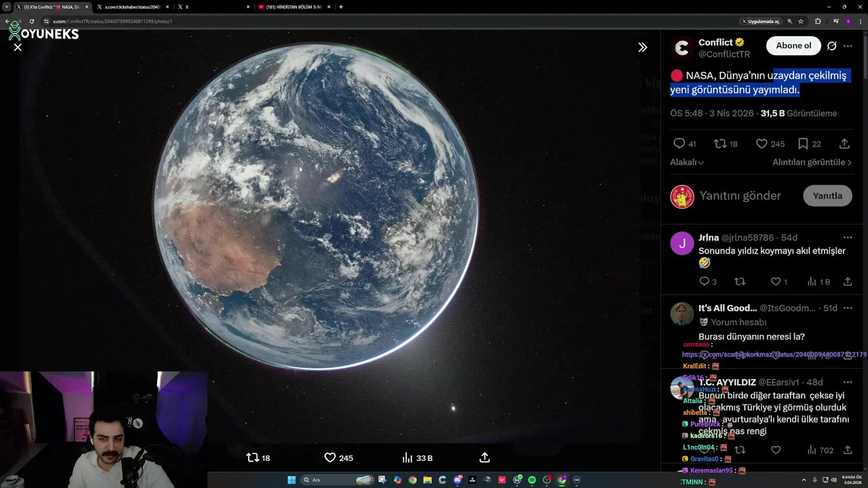This screenshot has width=868, height=488.
Task: Open Spotify from the taskbar
Action: point(532,480)
